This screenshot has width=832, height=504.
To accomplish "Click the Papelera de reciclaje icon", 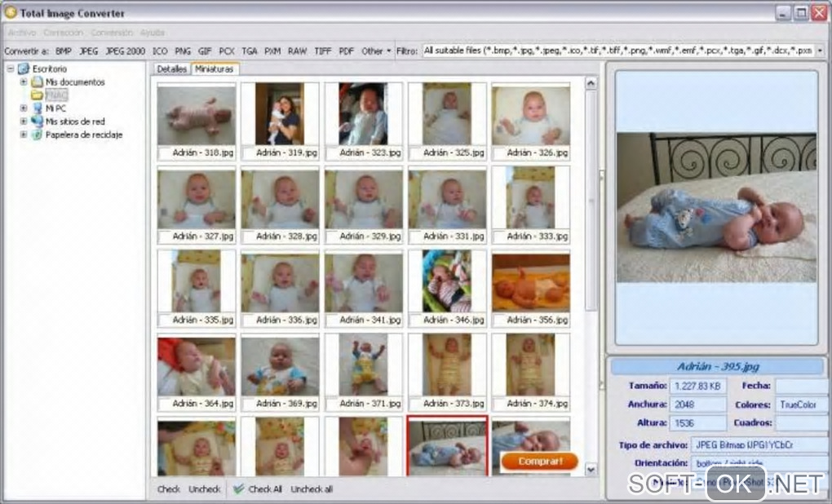I will pyautogui.click(x=37, y=135).
